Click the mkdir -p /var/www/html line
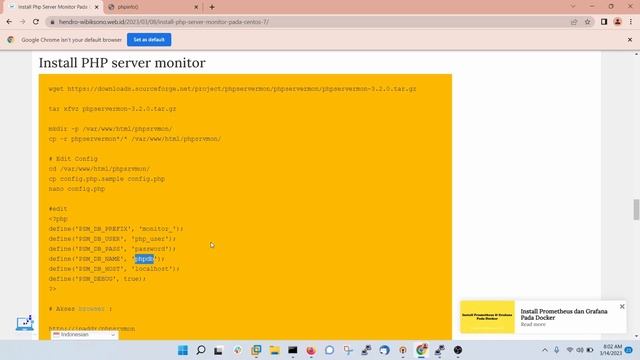Image resolution: width=640 pixels, height=360 pixels. [x=110, y=129]
